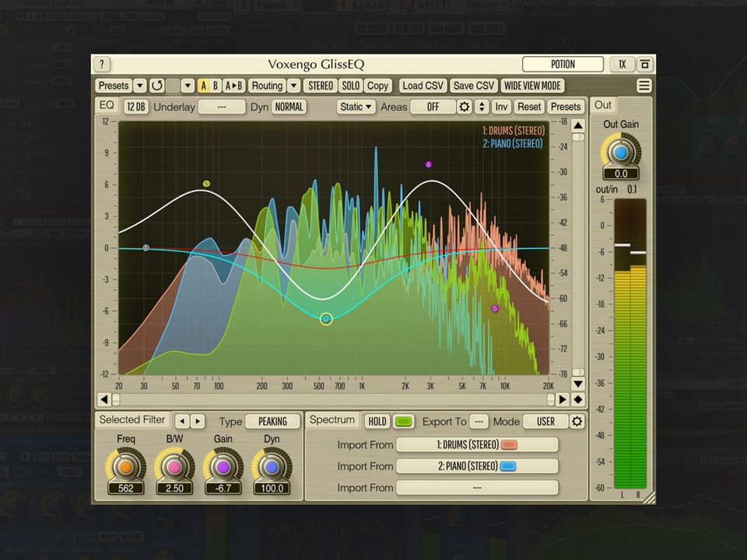The image size is (747, 560).
Task: Click the WIDE VIEW MODE button
Action: (x=532, y=86)
